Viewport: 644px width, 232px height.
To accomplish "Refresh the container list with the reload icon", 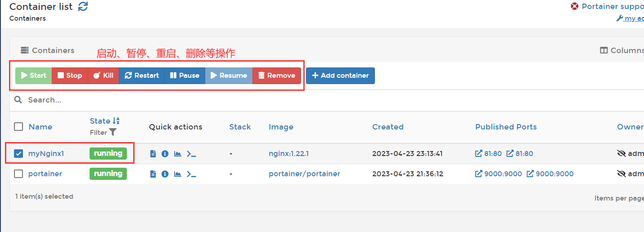I will click(83, 7).
